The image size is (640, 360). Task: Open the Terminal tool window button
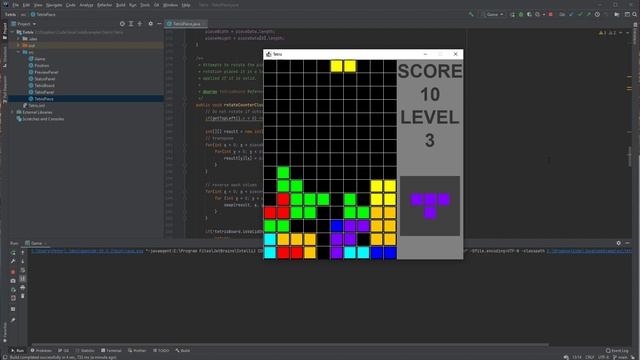point(111,350)
